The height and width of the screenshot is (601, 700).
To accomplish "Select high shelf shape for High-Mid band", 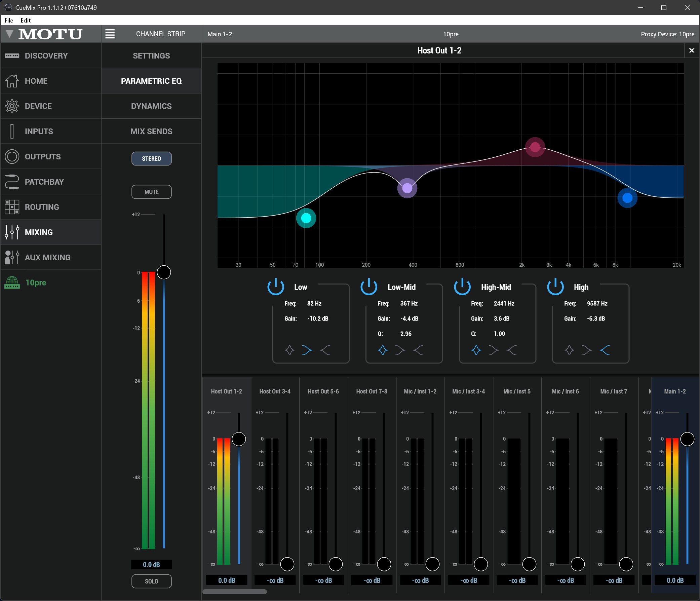I will pos(512,350).
